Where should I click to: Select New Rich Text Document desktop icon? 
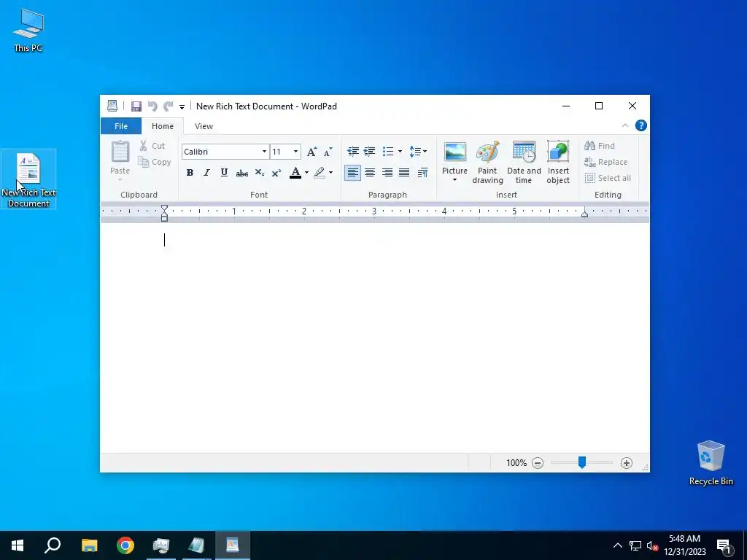pyautogui.click(x=28, y=179)
